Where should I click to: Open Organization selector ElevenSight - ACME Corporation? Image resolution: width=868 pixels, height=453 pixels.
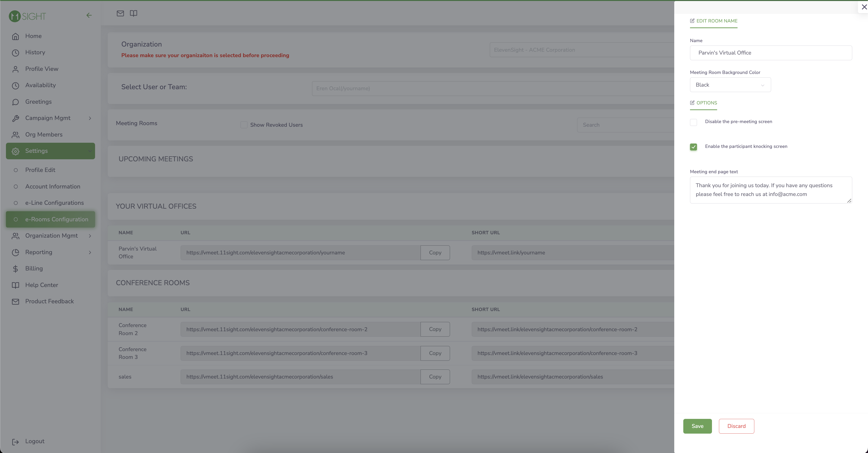(x=582, y=50)
